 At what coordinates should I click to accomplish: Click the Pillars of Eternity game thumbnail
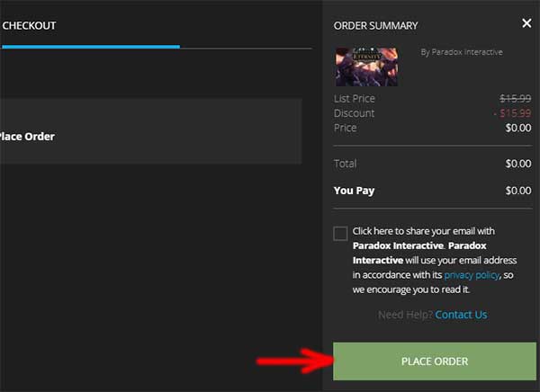click(x=366, y=67)
